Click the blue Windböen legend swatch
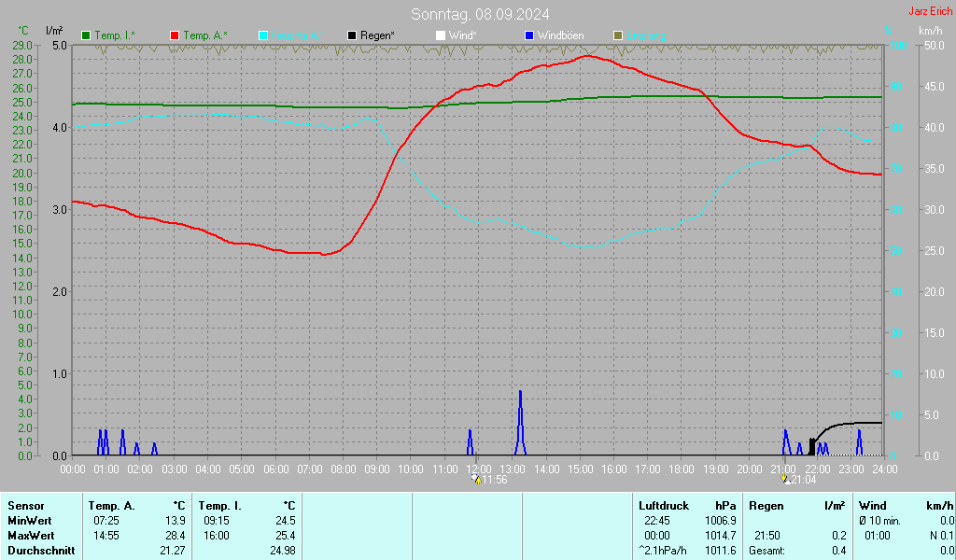This screenshot has width=956, height=560. [529, 35]
